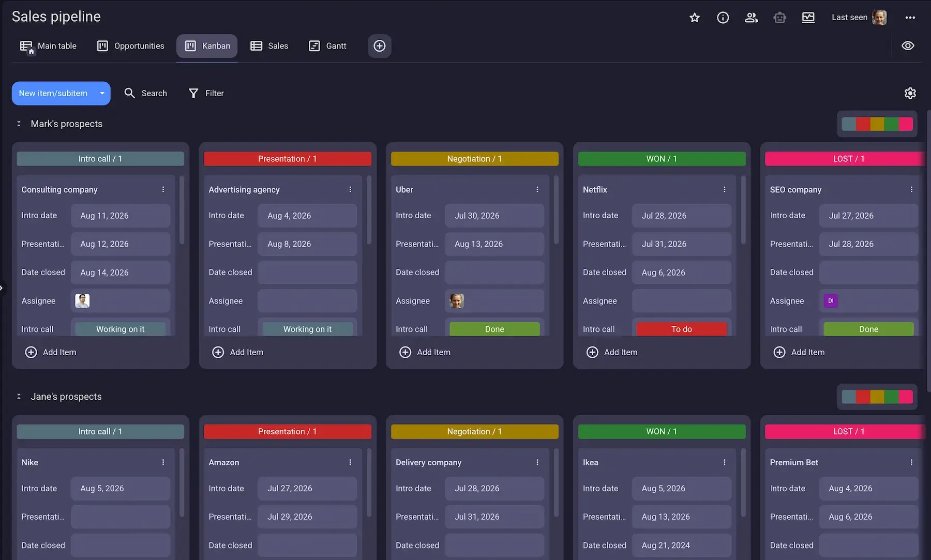Open the board members people icon
The image size is (931, 560).
coord(752,18)
